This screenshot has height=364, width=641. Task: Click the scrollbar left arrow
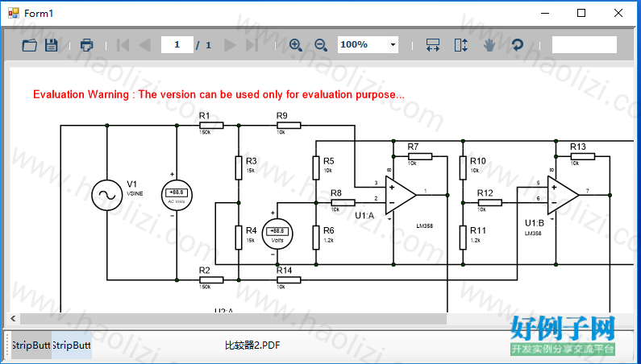point(14,319)
